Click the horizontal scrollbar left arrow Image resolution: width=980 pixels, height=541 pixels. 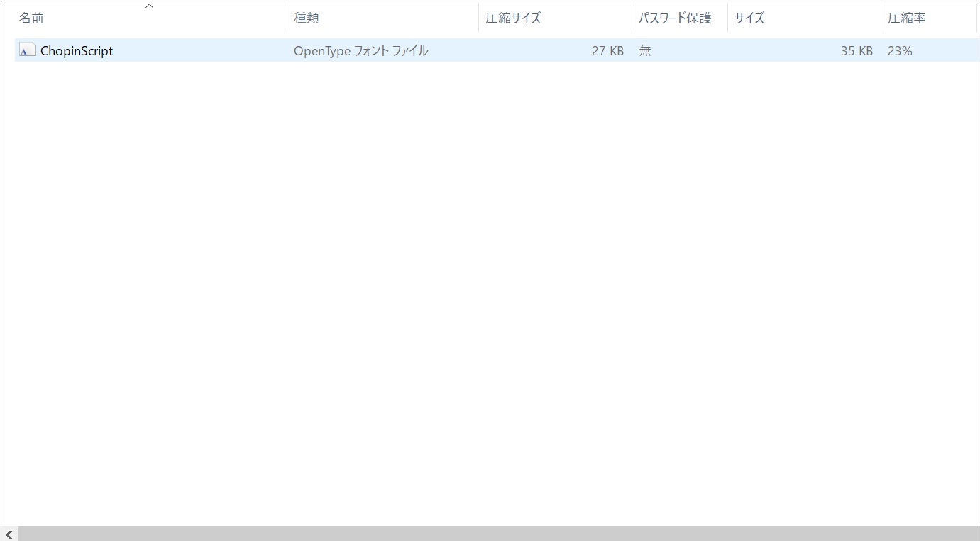click(x=9, y=534)
